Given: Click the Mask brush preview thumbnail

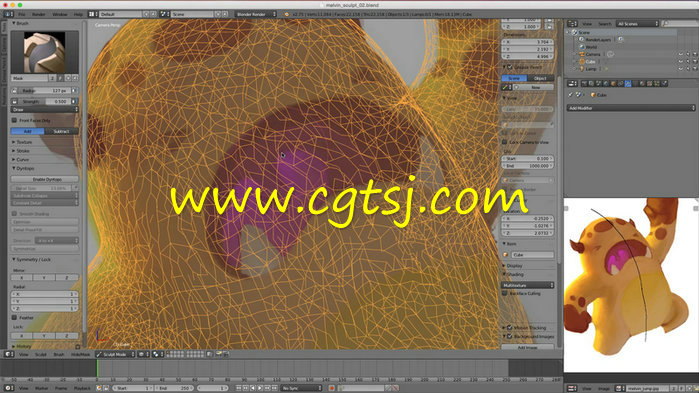Looking at the screenshot, I should [x=45, y=52].
